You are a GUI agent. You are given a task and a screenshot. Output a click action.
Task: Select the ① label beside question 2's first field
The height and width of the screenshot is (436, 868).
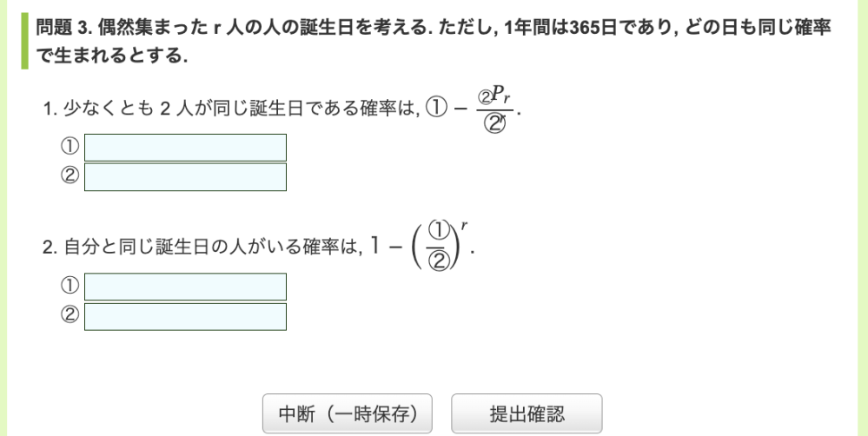click(x=70, y=287)
